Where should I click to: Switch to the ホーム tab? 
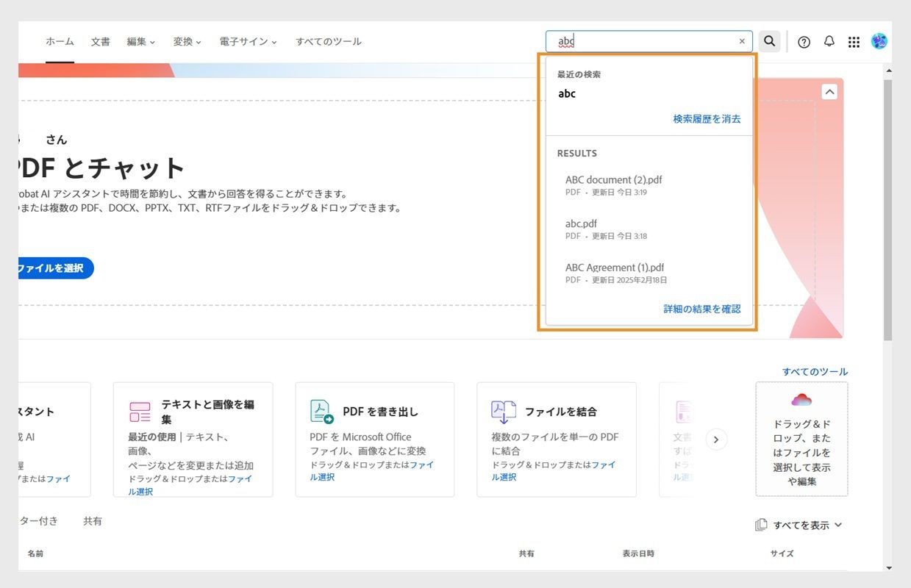point(60,42)
